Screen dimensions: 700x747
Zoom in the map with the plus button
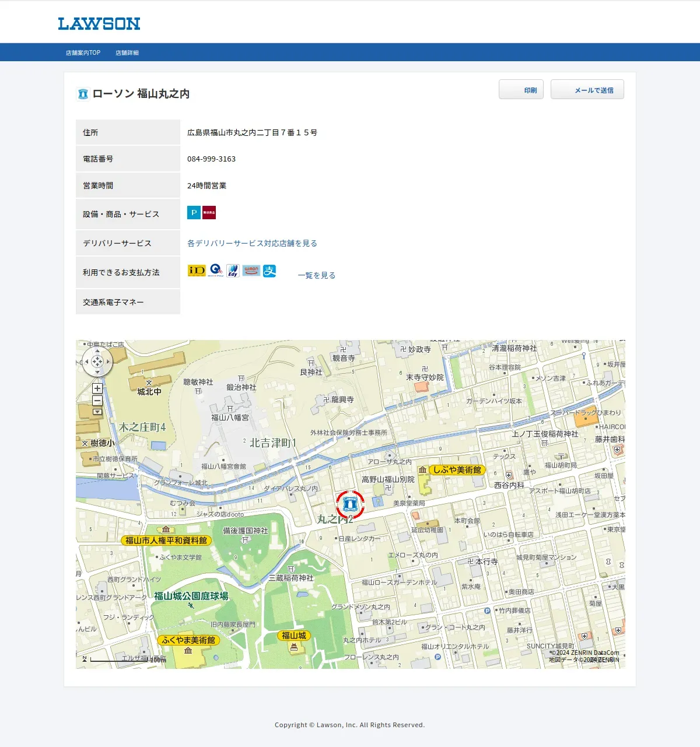point(97,388)
